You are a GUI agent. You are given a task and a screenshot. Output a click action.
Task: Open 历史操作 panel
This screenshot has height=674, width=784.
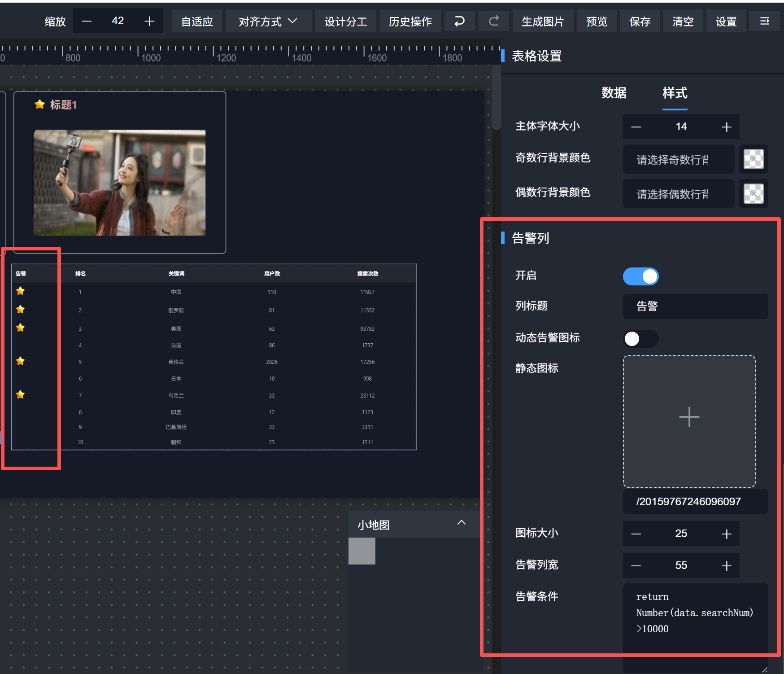pos(410,21)
